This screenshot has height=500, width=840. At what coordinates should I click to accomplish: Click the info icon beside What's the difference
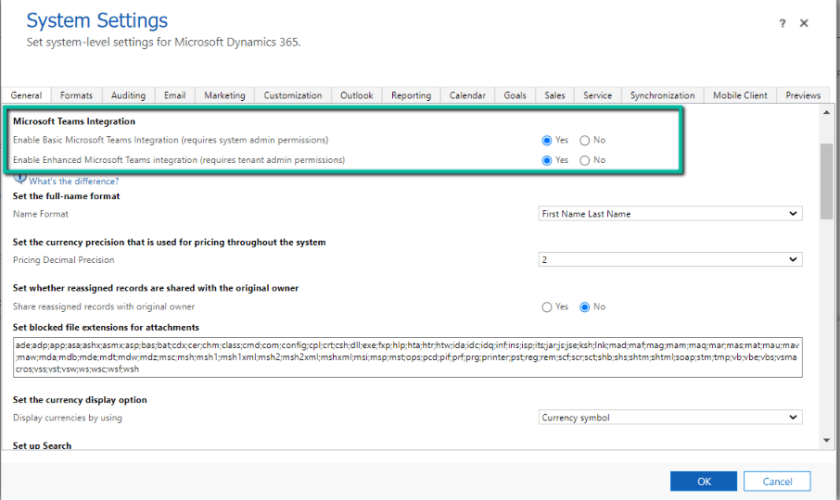pos(20,178)
